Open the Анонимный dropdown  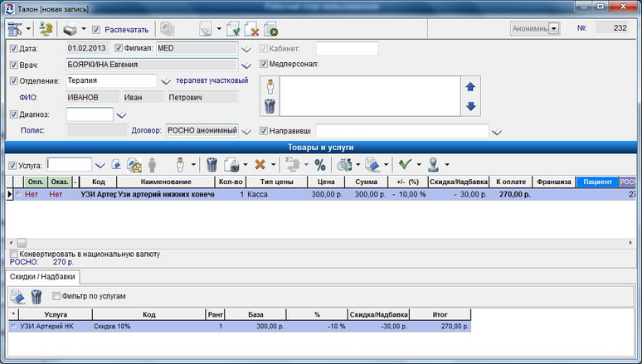554,29
